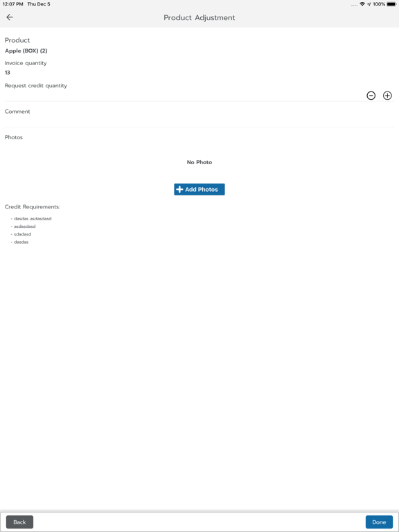Select last requirement line 'dasdas'

tap(21, 242)
